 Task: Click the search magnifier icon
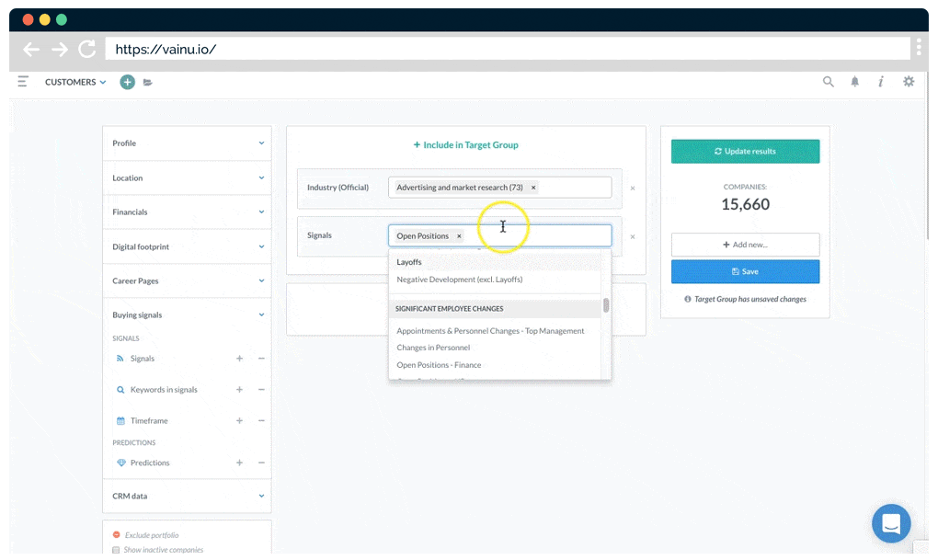click(829, 82)
